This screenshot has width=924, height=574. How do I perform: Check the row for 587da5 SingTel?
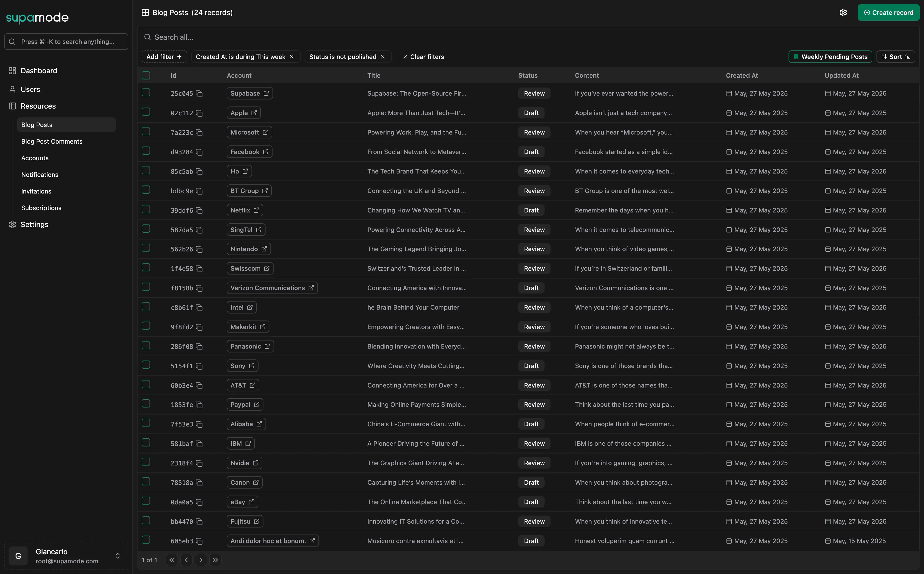(x=146, y=229)
